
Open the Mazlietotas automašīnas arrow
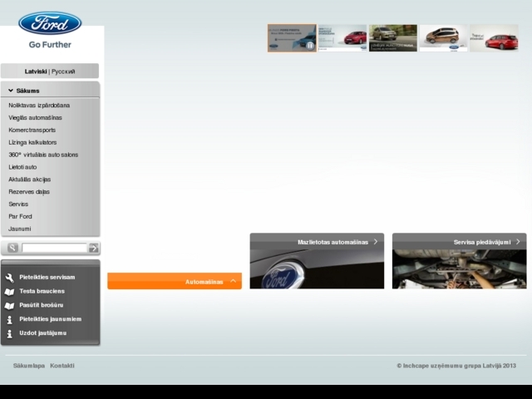coord(376,242)
